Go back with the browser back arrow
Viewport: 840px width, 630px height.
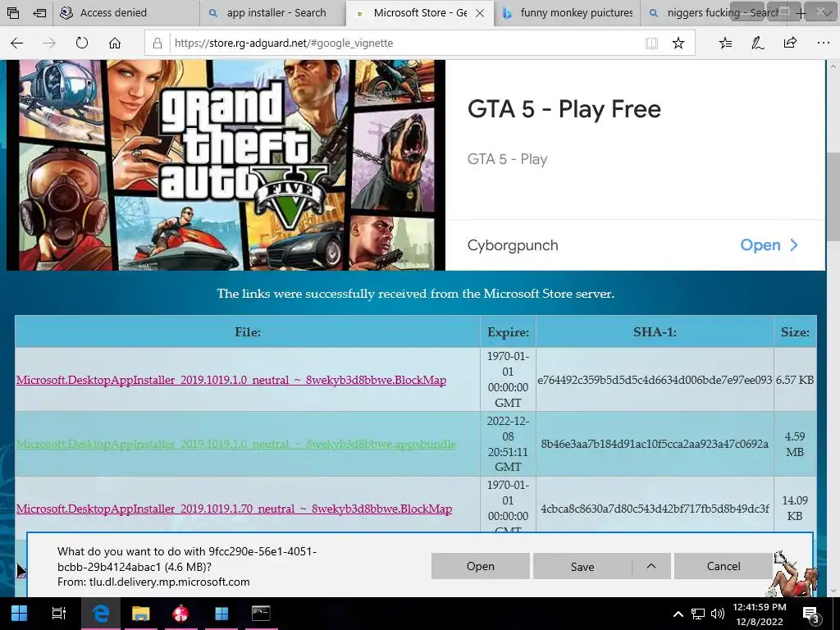pyautogui.click(x=16, y=43)
